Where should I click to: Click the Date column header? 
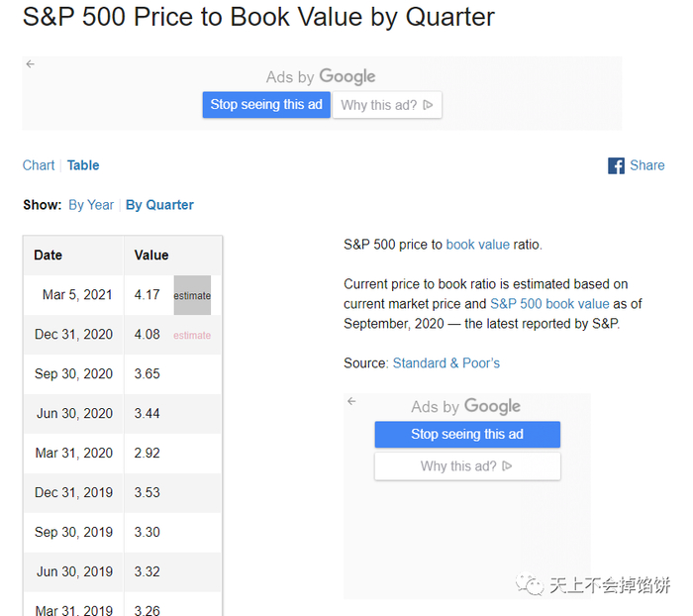coord(48,255)
